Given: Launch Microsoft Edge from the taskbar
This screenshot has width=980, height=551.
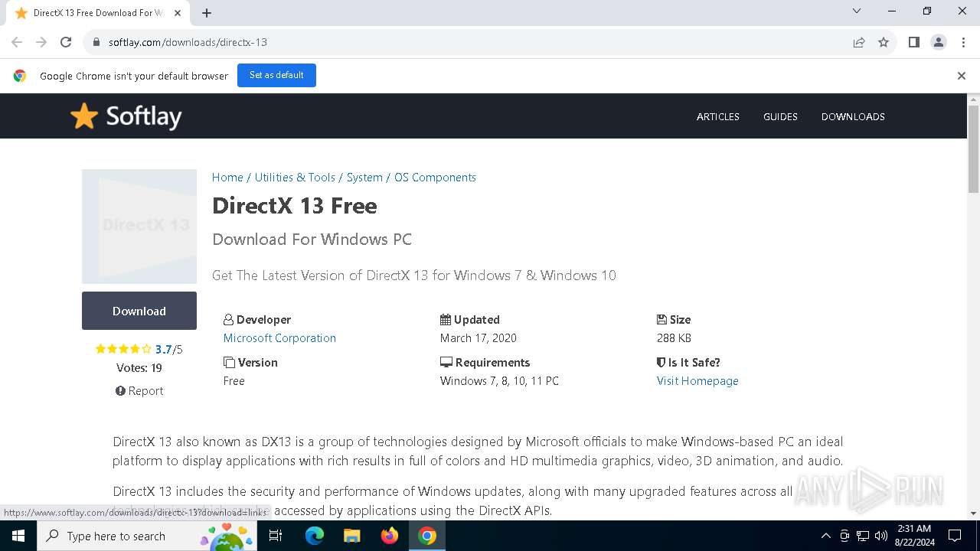Looking at the screenshot, I should pos(315,536).
